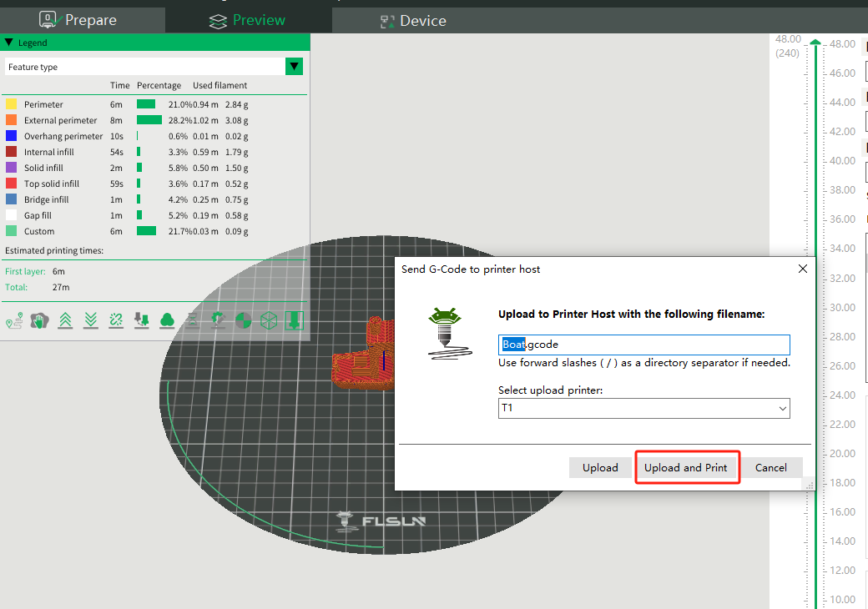Viewport: 868px width, 609px height.
Task: Toggle the Wipe display hand icon
Action: pyautogui.click(x=38, y=320)
